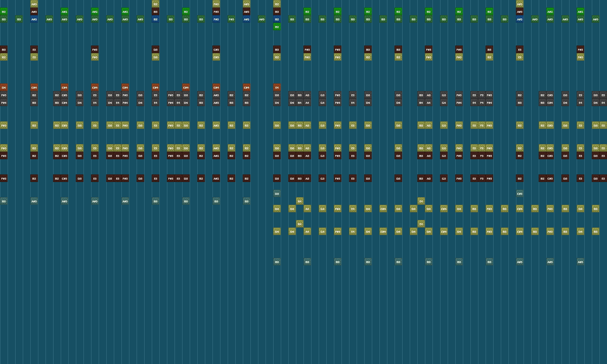Select the orange E4 note block
607x364 pixels.
(x=277, y=87)
